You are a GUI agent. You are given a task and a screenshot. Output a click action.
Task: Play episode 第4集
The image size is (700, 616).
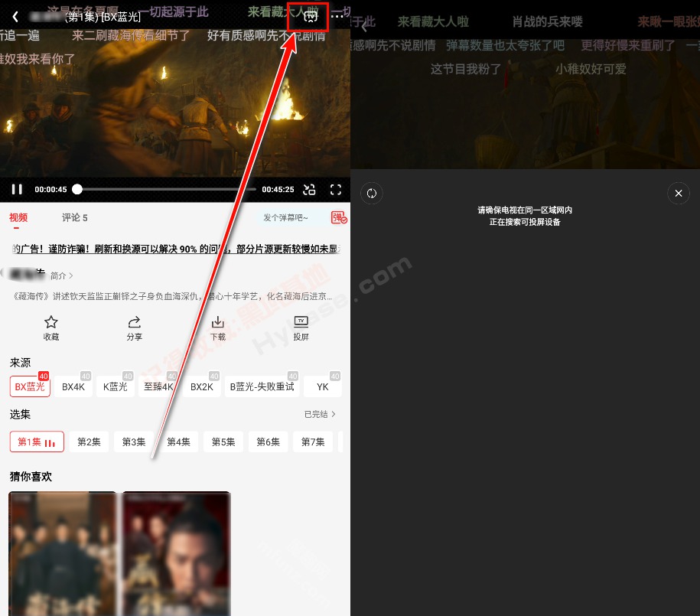point(178,442)
